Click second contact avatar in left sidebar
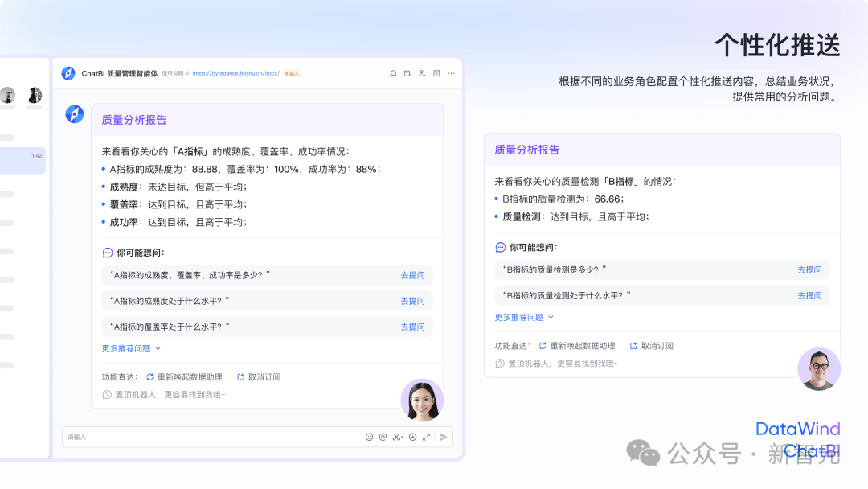This screenshot has height=489, width=868. click(x=35, y=95)
